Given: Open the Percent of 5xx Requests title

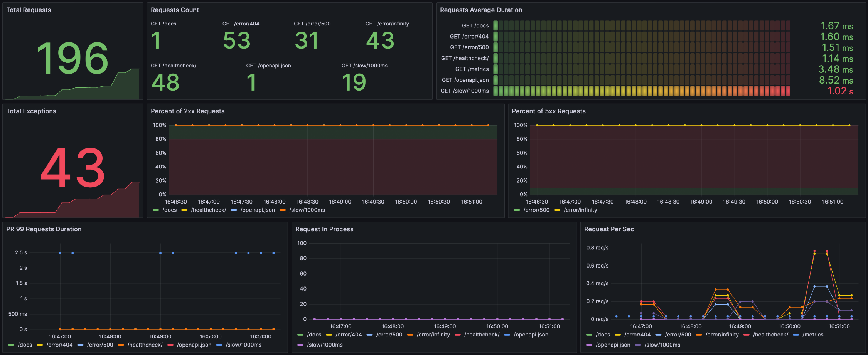Looking at the screenshot, I should coord(548,111).
